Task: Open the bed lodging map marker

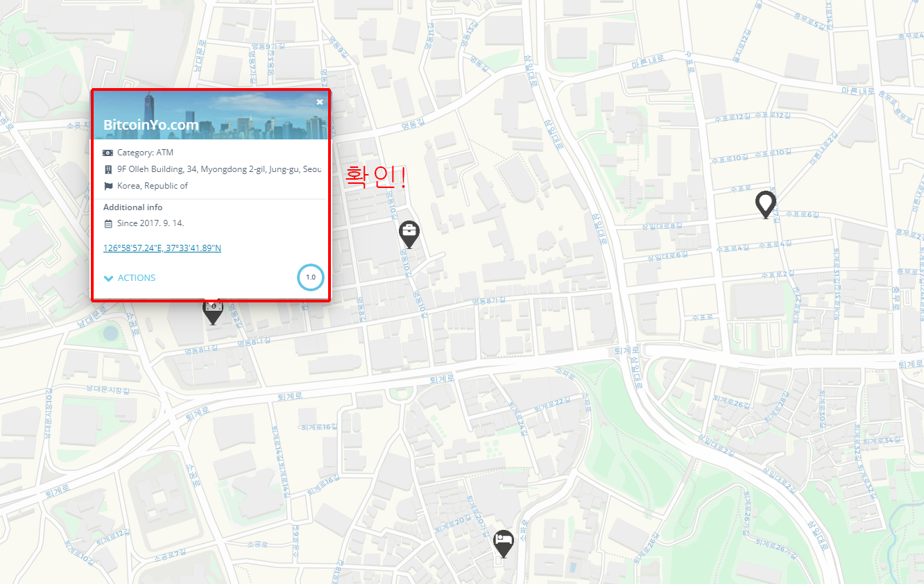Action: [x=504, y=543]
